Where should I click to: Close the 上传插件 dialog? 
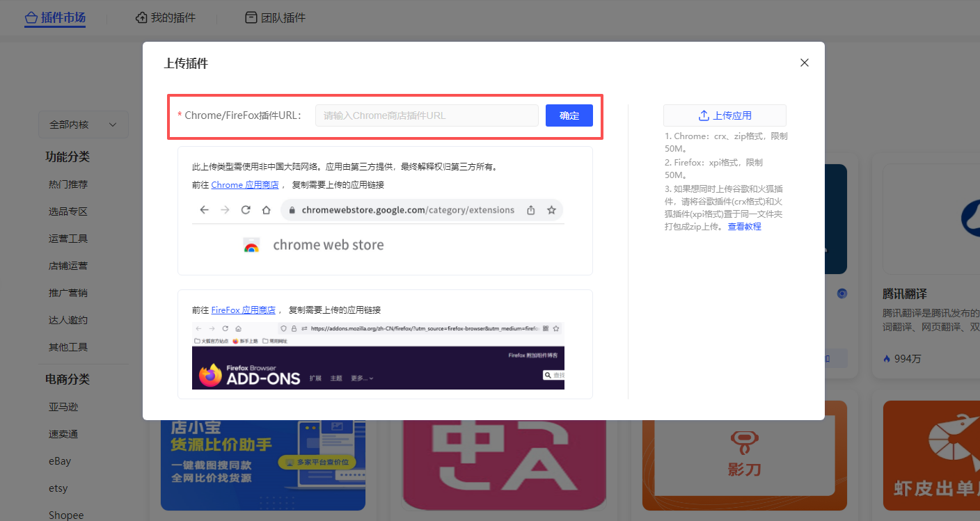pos(804,63)
